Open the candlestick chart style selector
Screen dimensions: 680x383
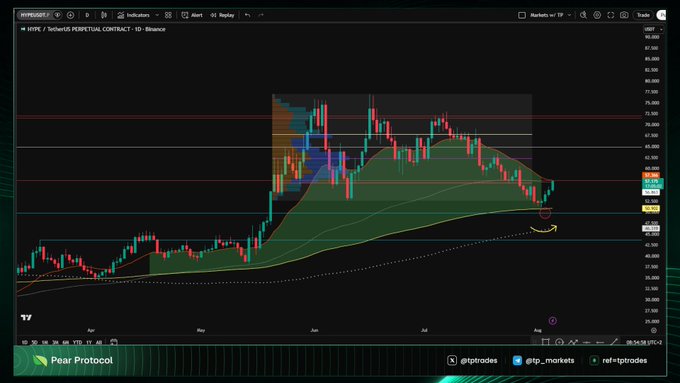coord(104,15)
